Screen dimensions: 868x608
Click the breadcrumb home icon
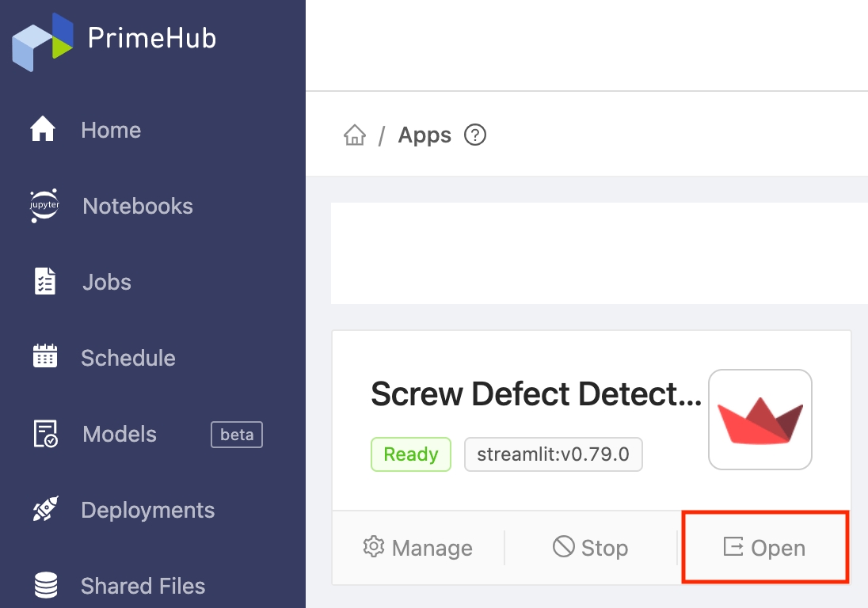click(x=355, y=135)
